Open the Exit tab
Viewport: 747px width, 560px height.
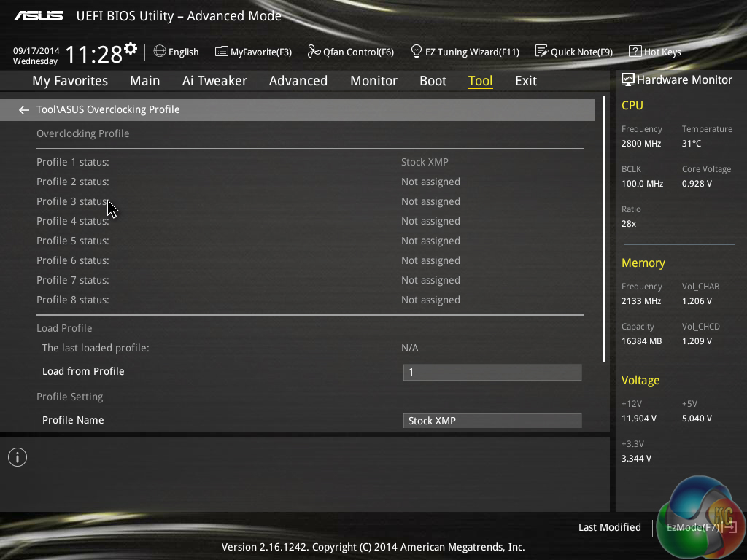pos(526,81)
